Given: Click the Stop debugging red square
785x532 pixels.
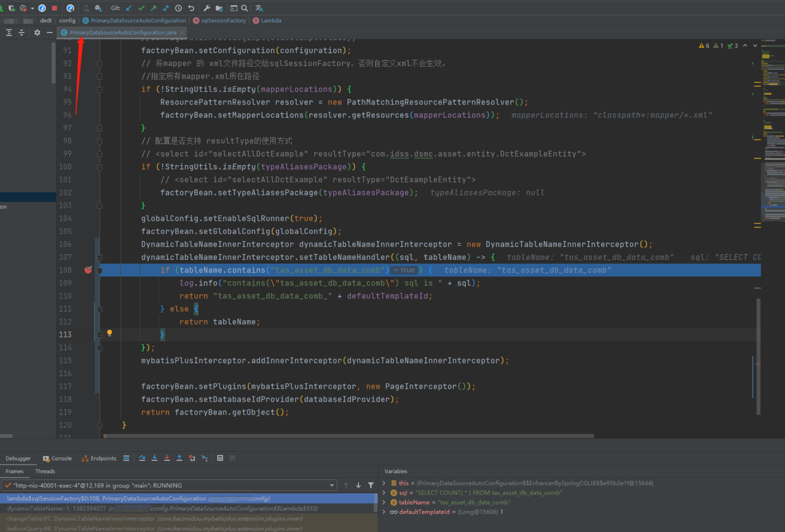Looking at the screenshot, I should [x=54, y=8].
